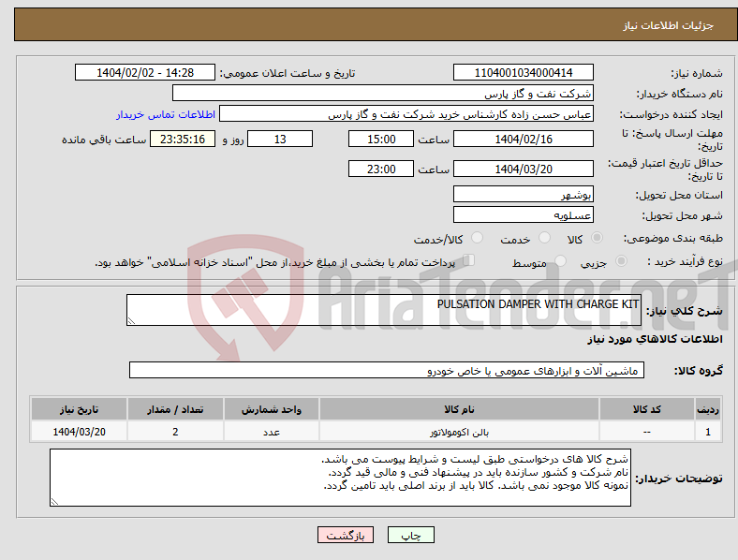Click the unit cell عدد
The height and width of the screenshot is (560, 738).
(272, 432)
